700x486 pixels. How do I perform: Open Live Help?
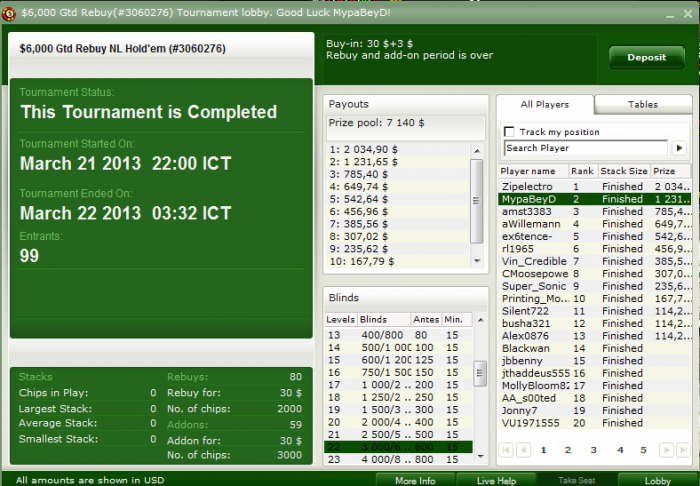click(x=496, y=480)
